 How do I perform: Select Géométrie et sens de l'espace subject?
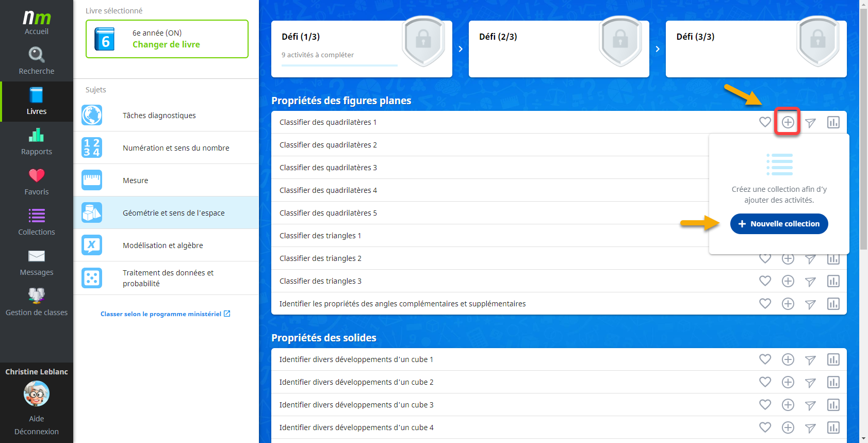tap(166, 213)
